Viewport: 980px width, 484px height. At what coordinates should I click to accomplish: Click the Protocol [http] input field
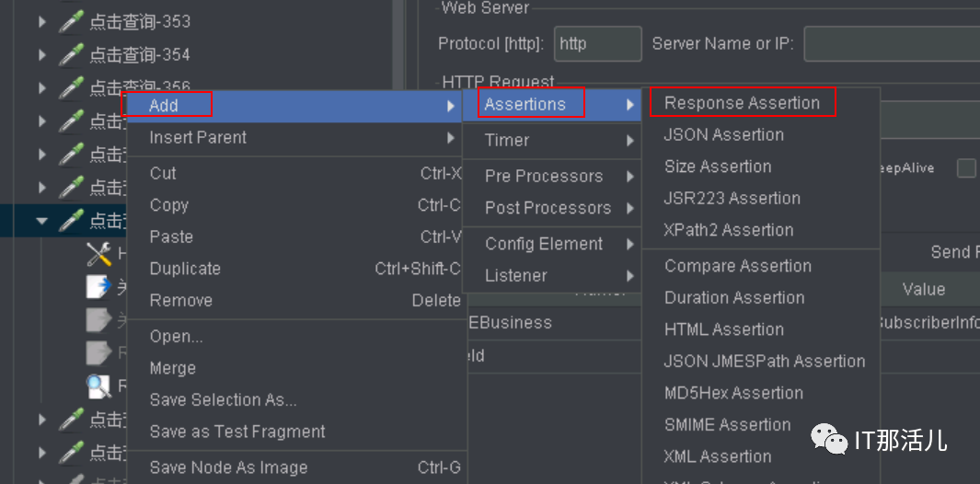pos(598,44)
